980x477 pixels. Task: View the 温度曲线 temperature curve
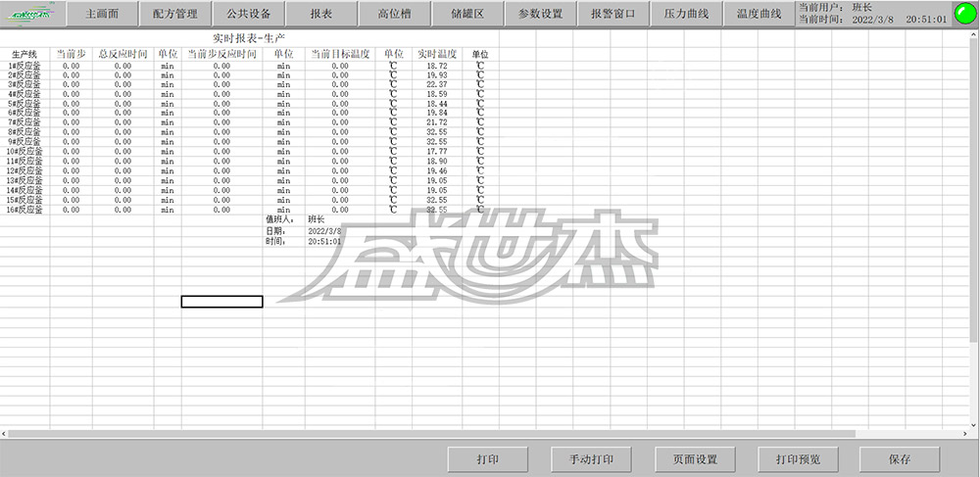pyautogui.click(x=759, y=14)
